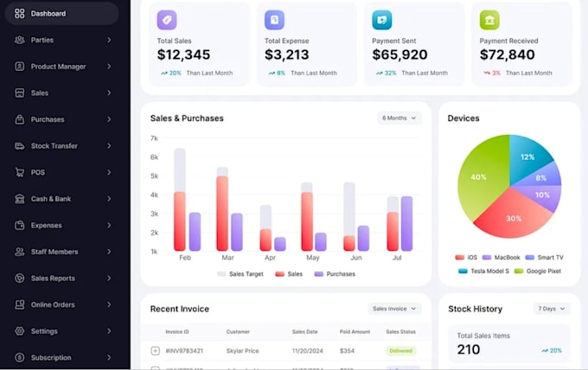The height and width of the screenshot is (370, 588).
Task: Toggle the Sales legend entry in chart
Action: [x=289, y=274]
